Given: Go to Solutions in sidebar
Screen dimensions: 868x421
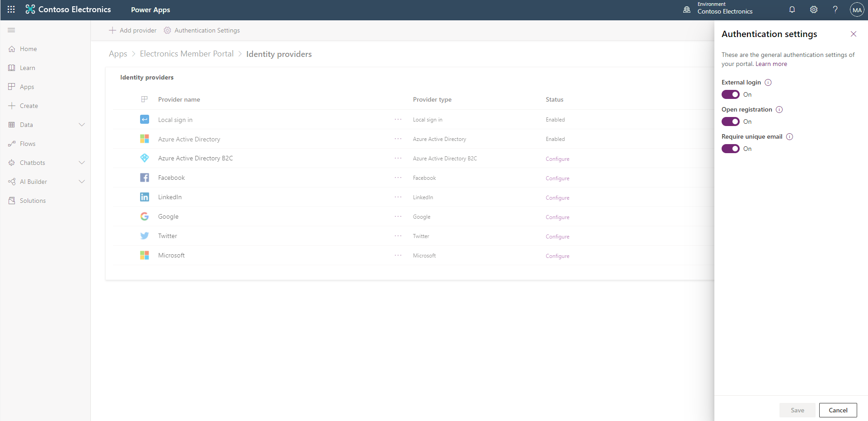Looking at the screenshot, I should click(x=33, y=201).
